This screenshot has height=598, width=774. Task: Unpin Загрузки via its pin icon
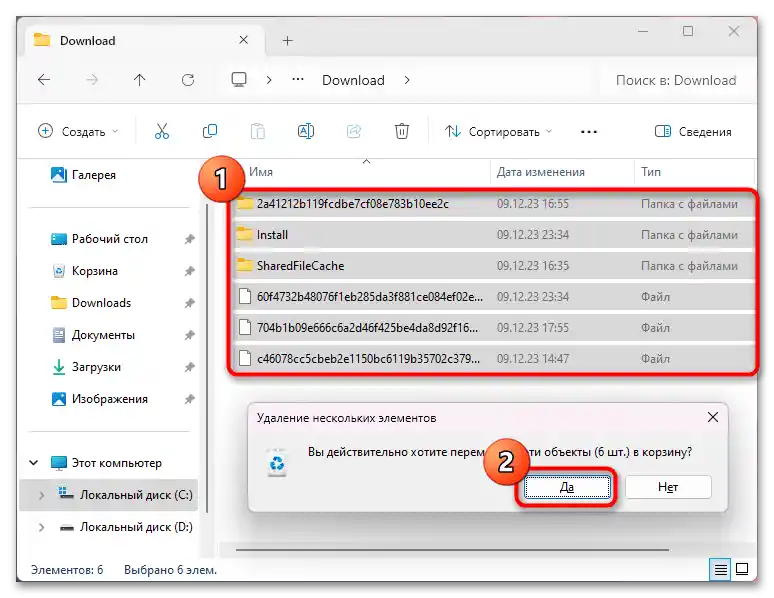[x=190, y=367]
